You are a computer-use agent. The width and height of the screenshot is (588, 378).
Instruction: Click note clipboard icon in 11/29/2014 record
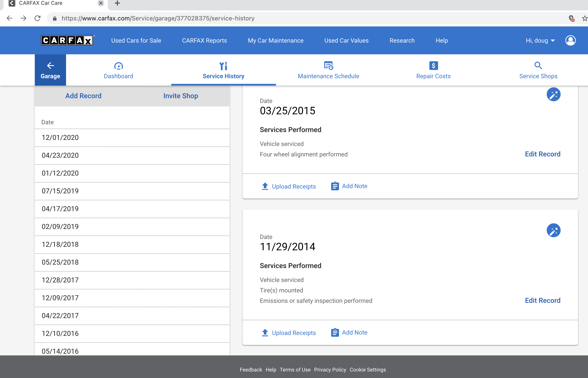pos(335,332)
